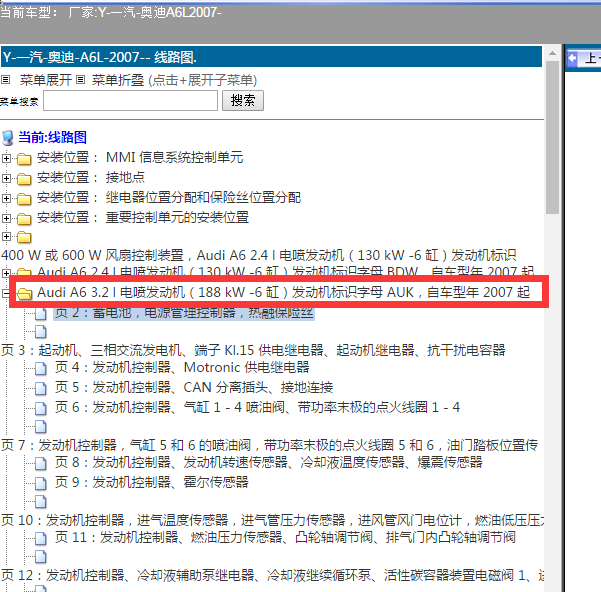Open Audi A6 3.2 l 电喷发动机 AUK folder
Image resolution: width=601 pixels, height=592 pixels.
[x=283, y=292]
